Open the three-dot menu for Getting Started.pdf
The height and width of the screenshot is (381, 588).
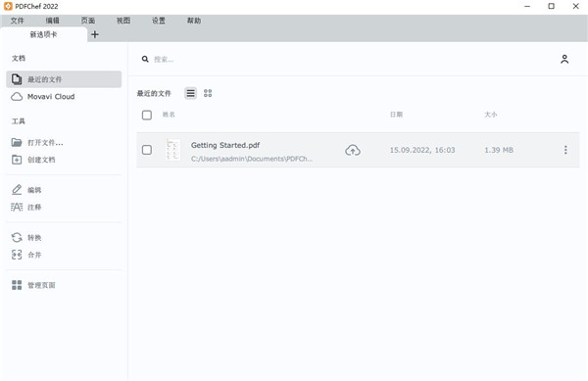coord(565,150)
